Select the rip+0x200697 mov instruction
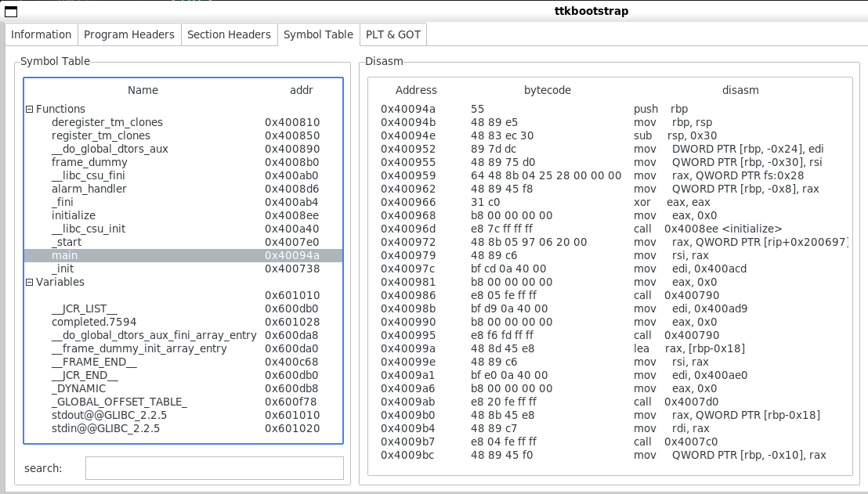 click(x=610, y=242)
